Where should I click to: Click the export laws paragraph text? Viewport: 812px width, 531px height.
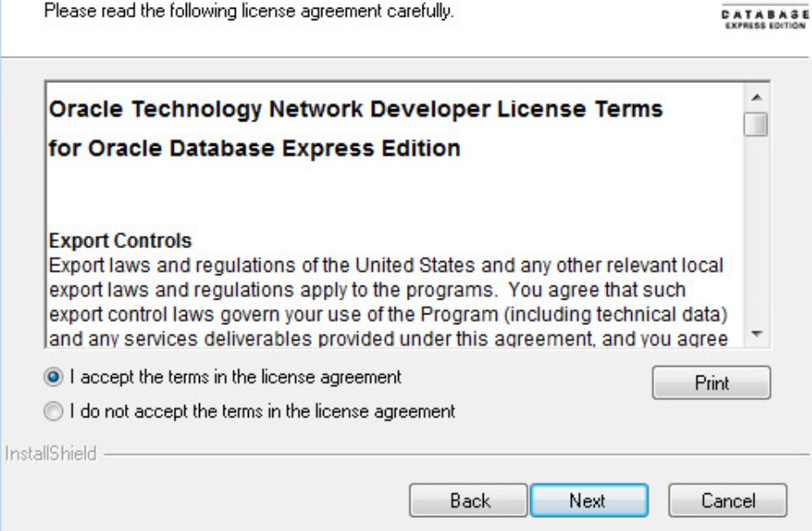tap(389, 301)
